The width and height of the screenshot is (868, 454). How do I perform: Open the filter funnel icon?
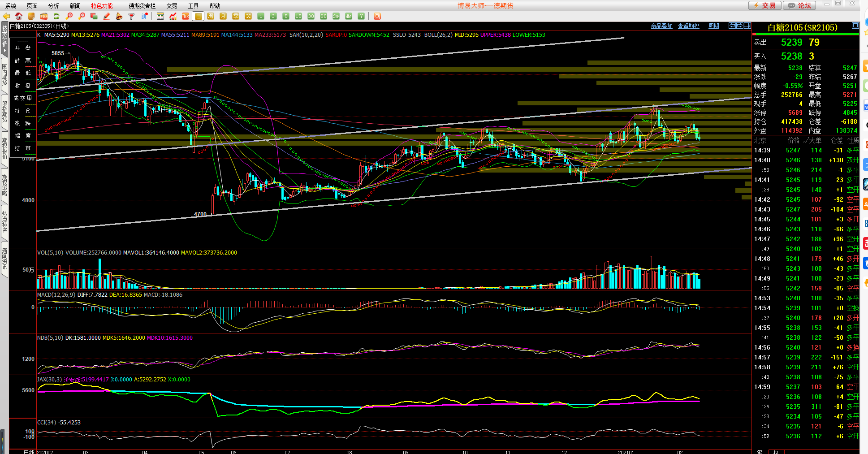(x=132, y=16)
